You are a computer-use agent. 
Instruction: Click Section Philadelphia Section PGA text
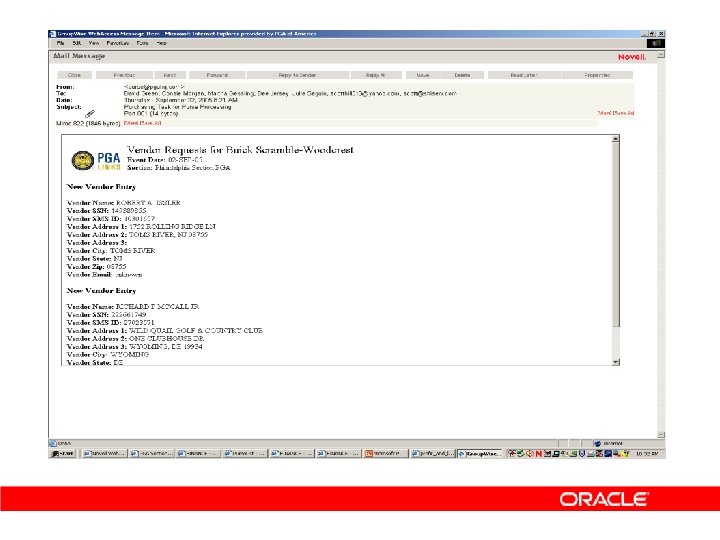tap(179, 168)
